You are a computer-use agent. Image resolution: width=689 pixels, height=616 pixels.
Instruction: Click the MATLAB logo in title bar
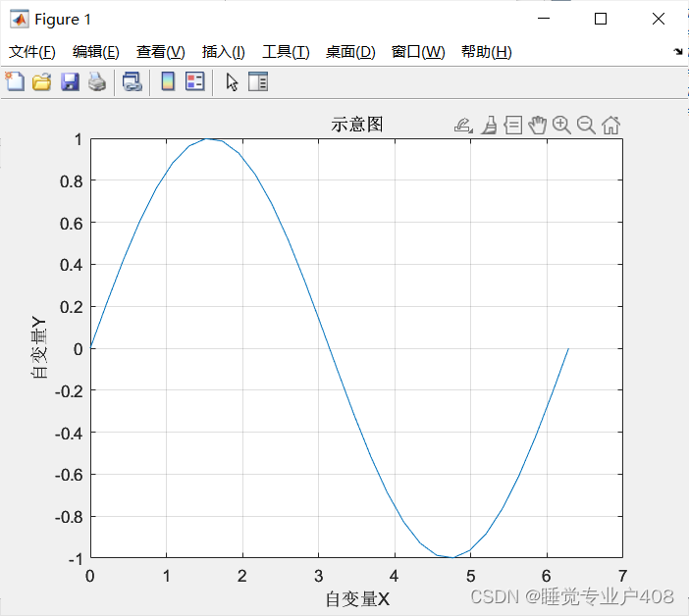[x=20, y=19]
